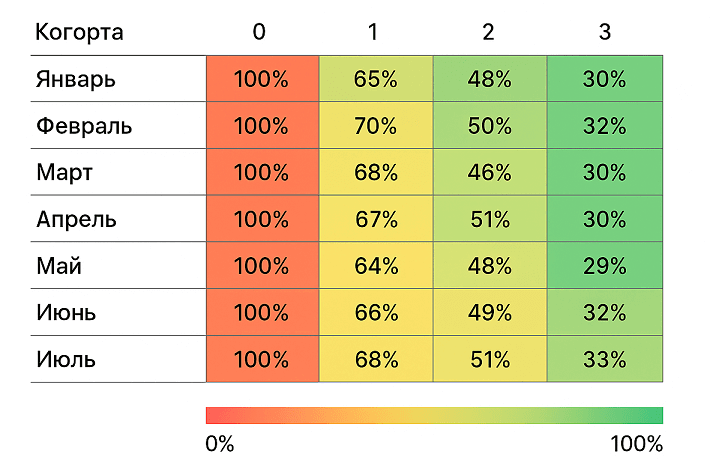
Task: Click the Март row label
Action: pos(64,173)
